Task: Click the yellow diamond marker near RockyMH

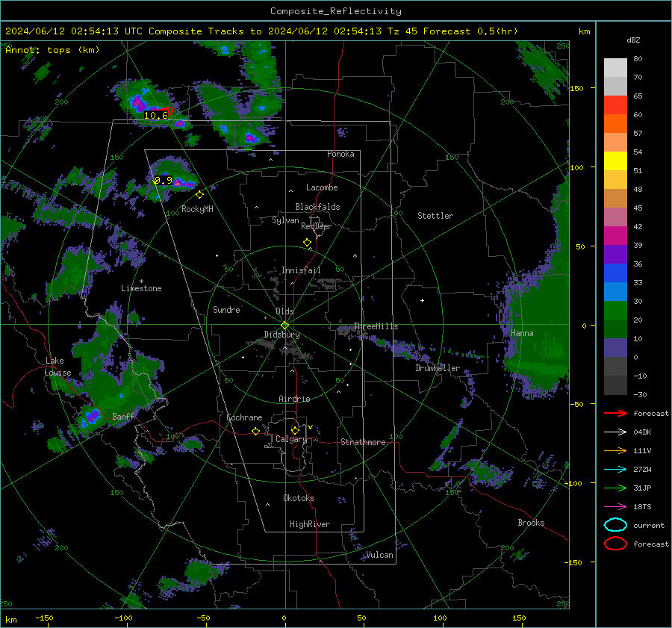Action: [199, 195]
